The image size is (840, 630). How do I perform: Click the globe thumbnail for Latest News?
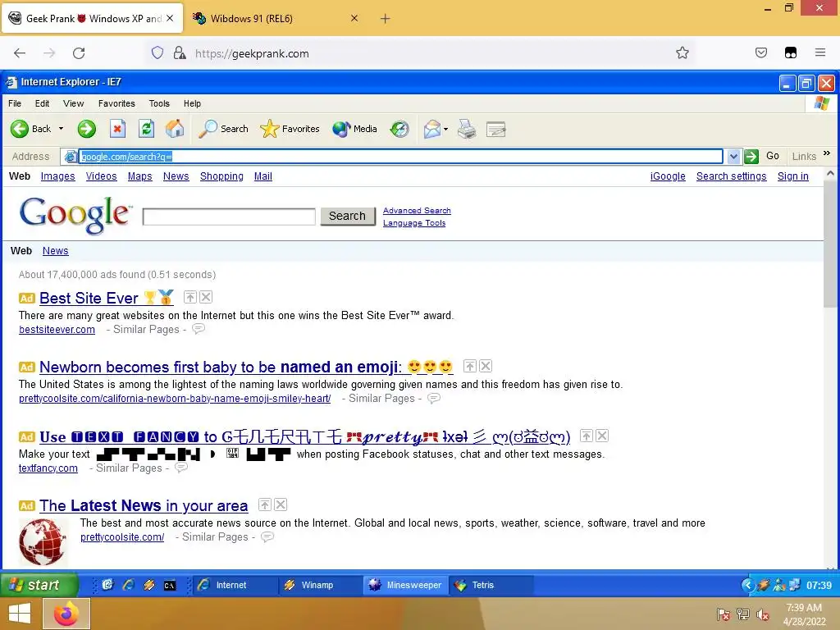(x=43, y=542)
